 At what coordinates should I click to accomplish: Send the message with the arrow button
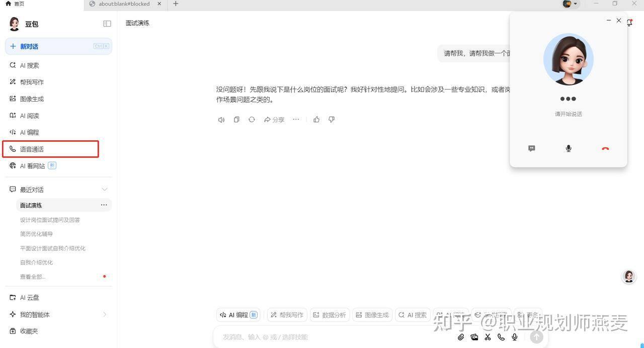pyautogui.click(x=537, y=337)
